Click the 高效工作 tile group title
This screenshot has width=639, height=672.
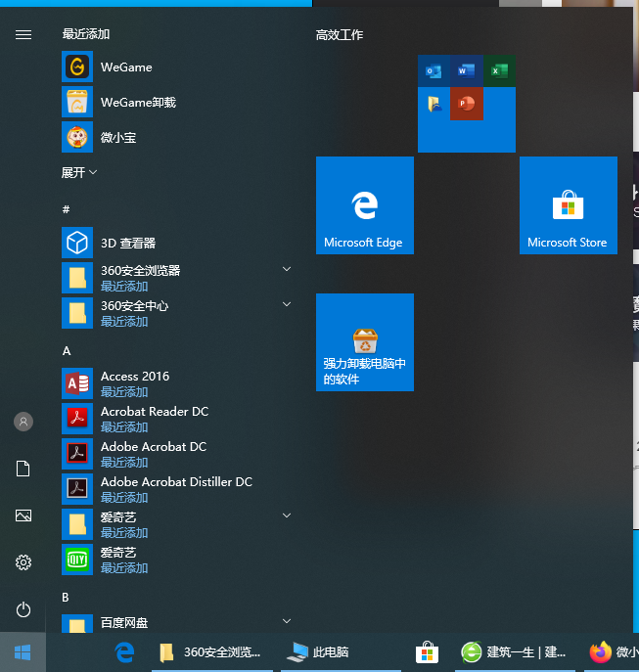click(x=340, y=34)
